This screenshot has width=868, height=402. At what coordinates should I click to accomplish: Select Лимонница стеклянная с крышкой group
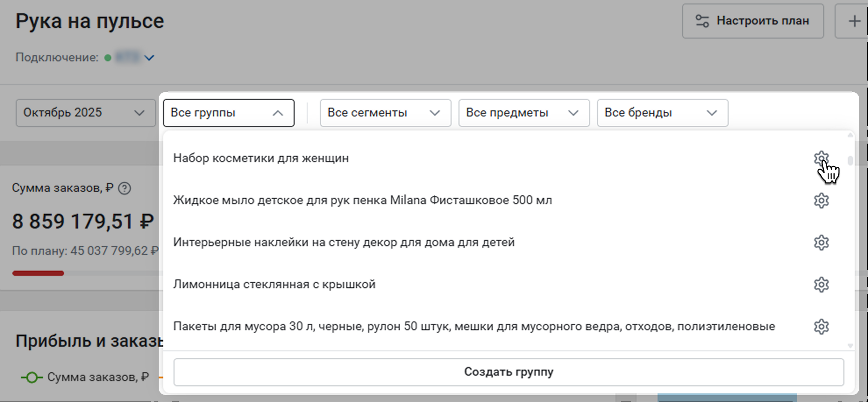point(274,285)
